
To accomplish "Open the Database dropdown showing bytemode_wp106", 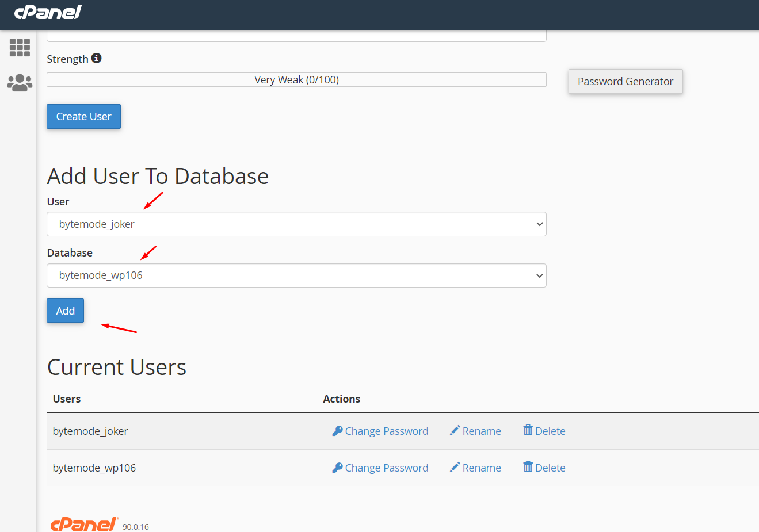I will pyautogui.click(x=296, y=275).
